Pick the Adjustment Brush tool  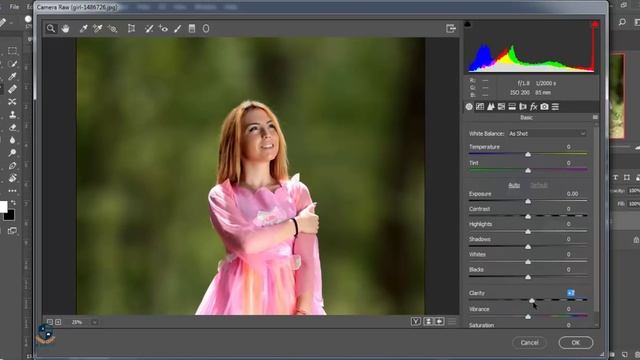(178, 29)
